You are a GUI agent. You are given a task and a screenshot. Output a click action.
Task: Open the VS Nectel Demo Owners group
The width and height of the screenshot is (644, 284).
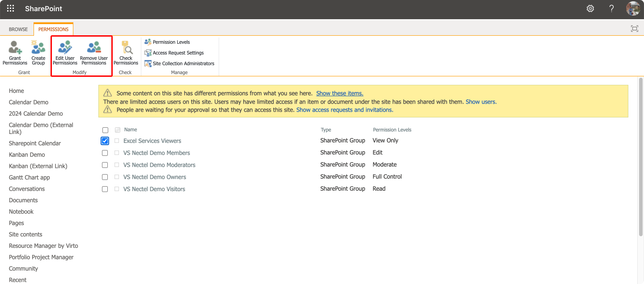[155, 177]
